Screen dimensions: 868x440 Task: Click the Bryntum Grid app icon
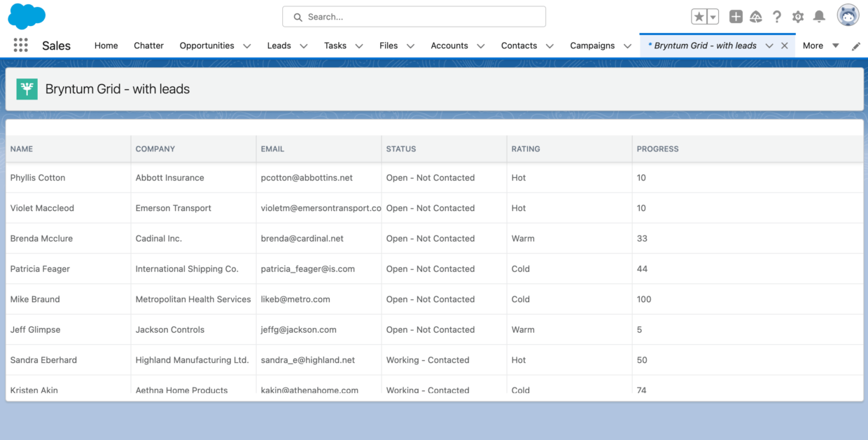(x=27, y=89)
